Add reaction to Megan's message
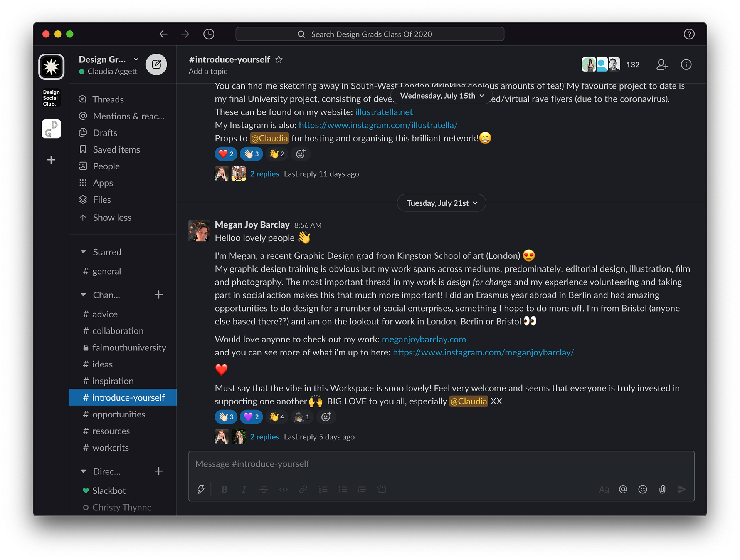 [326, 417]
